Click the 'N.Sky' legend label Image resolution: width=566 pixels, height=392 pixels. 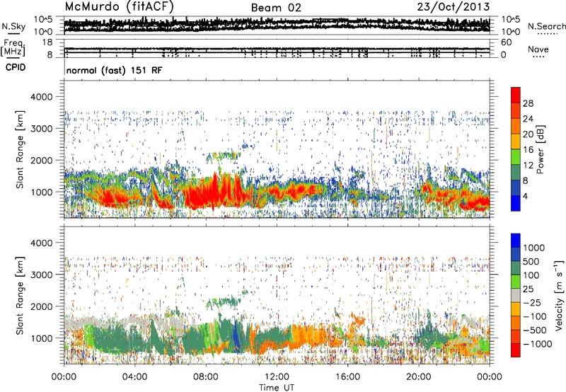pos(13,26)
